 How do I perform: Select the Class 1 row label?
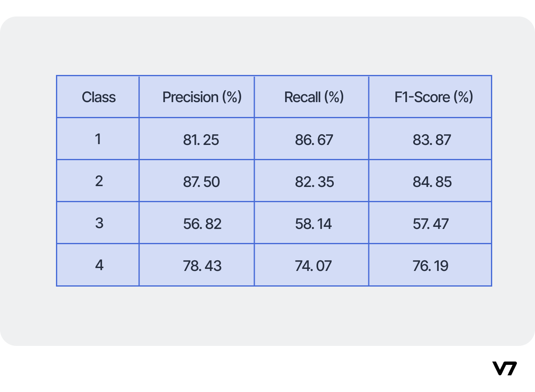(98, 139)
